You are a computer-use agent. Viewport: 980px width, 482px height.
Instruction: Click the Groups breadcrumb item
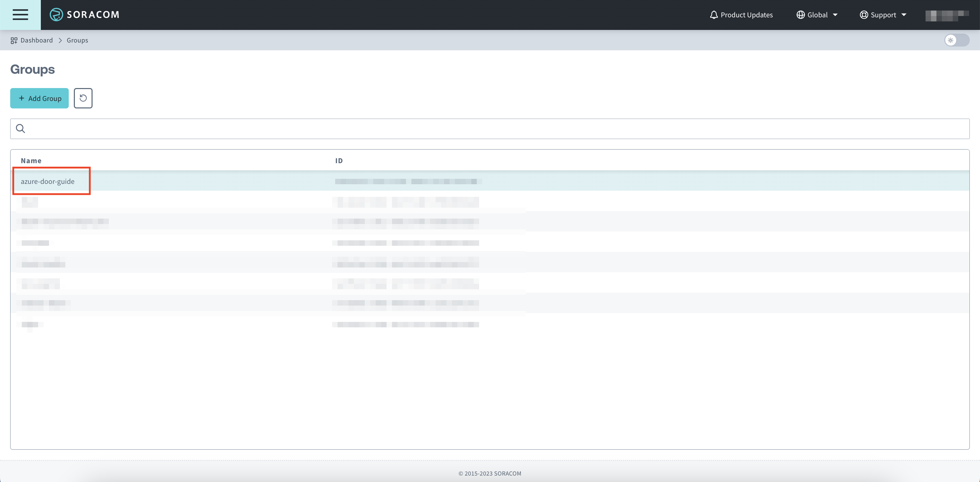(77, 40)
